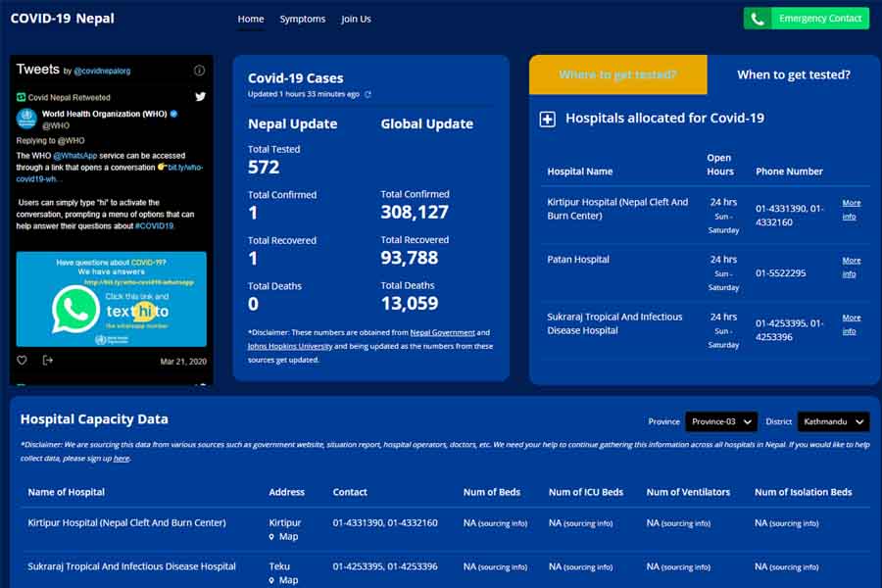Follow the Johns Hopkins University link
This screenshot has height=588, width=882.
pos(290,347)
